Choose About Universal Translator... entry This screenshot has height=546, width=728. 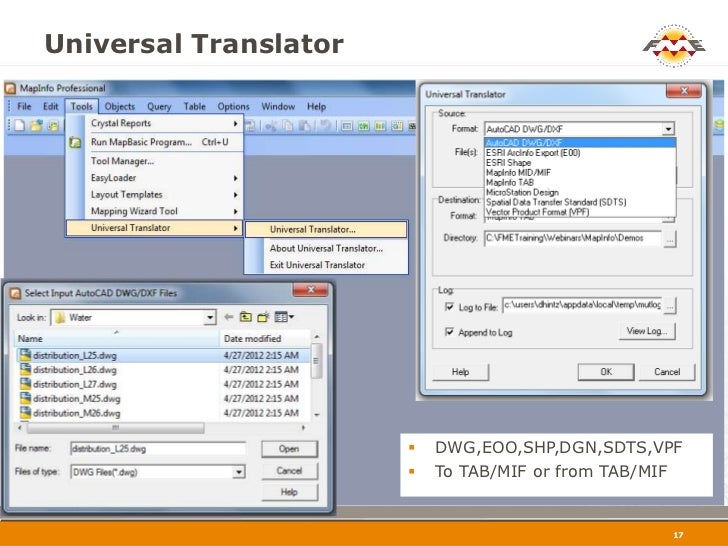point(326,248)
